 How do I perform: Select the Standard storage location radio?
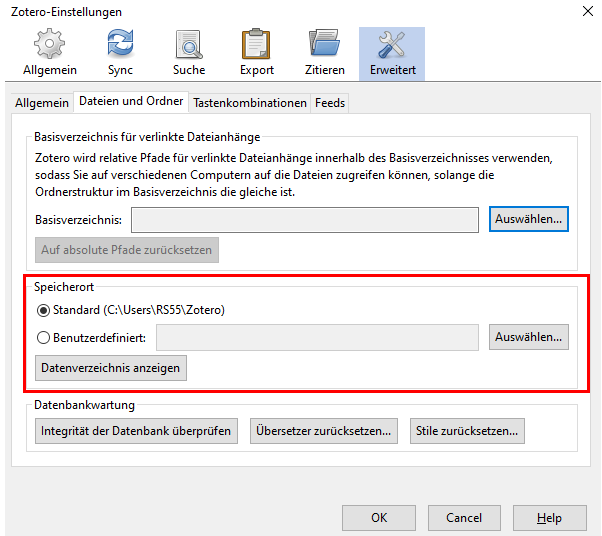coord(43,310)
